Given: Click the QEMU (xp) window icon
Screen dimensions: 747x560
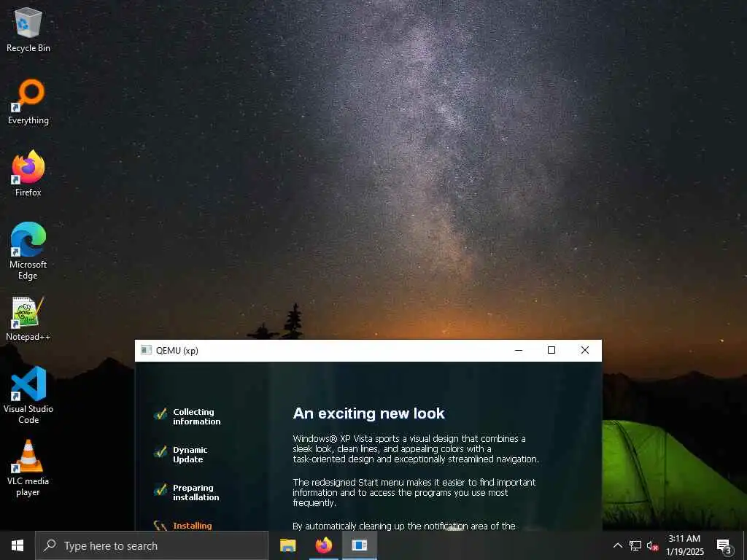Looking at the screenshot, I should (146, 351).
